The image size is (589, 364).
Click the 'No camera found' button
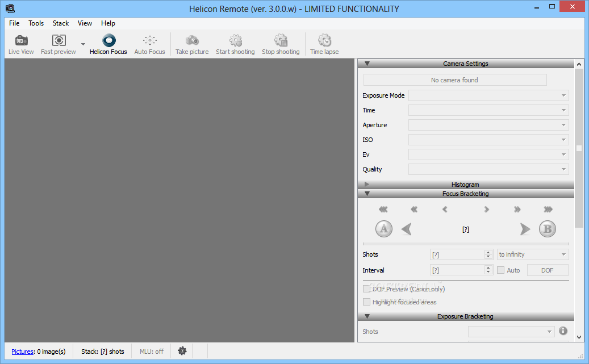click(x=454, y=80)
